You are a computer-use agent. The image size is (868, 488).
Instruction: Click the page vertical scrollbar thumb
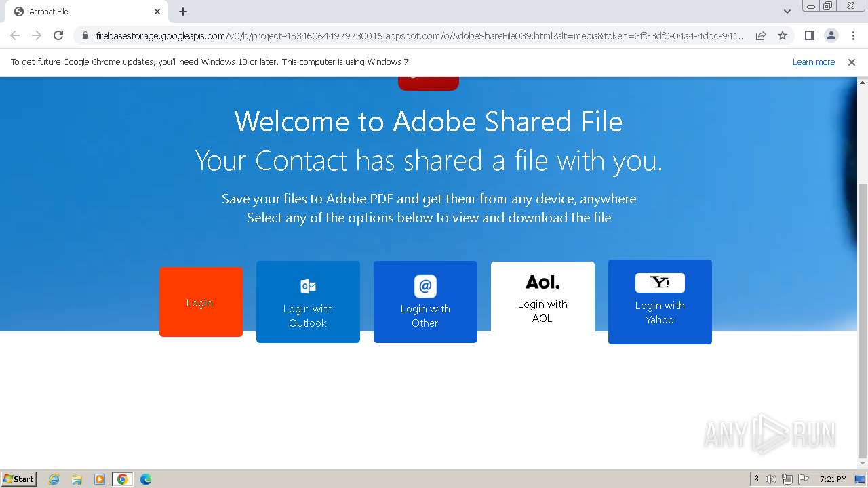862,320
